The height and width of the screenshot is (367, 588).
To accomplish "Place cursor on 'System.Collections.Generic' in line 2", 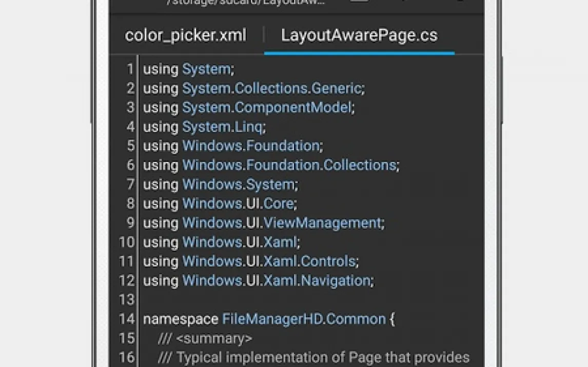I will click(272, 89).
